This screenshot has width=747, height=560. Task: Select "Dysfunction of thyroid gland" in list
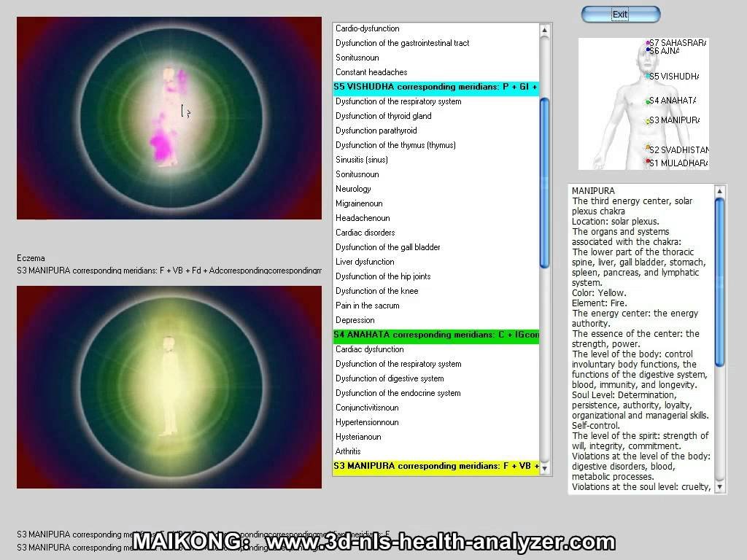click(x=383, y=116)
